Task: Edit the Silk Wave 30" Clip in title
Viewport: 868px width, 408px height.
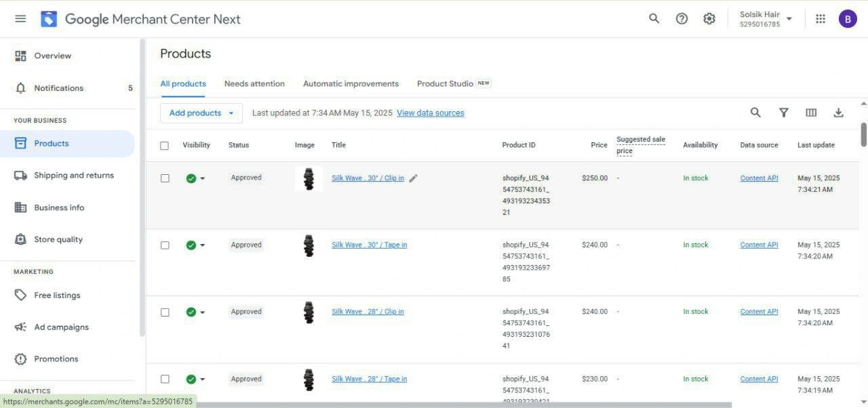Action: pos(414,178)
